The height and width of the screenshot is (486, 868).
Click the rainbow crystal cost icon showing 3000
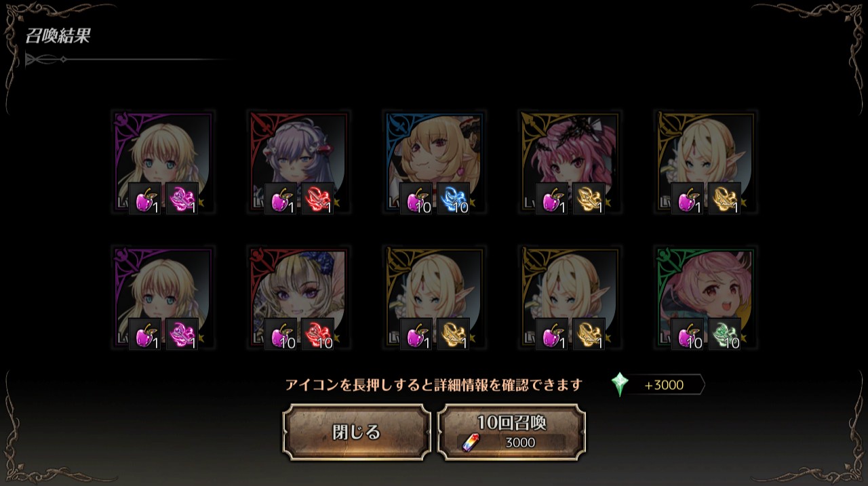(x=469, y=443)
